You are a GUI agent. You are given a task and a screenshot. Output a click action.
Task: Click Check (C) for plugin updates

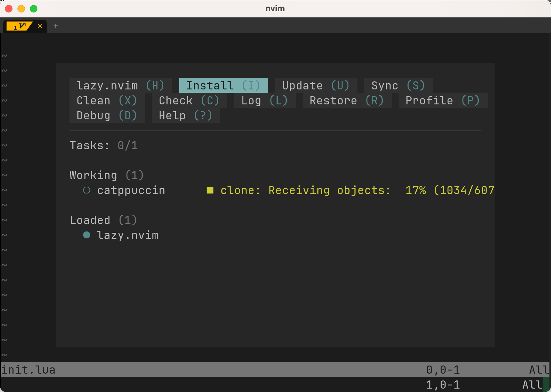(189, 100)
